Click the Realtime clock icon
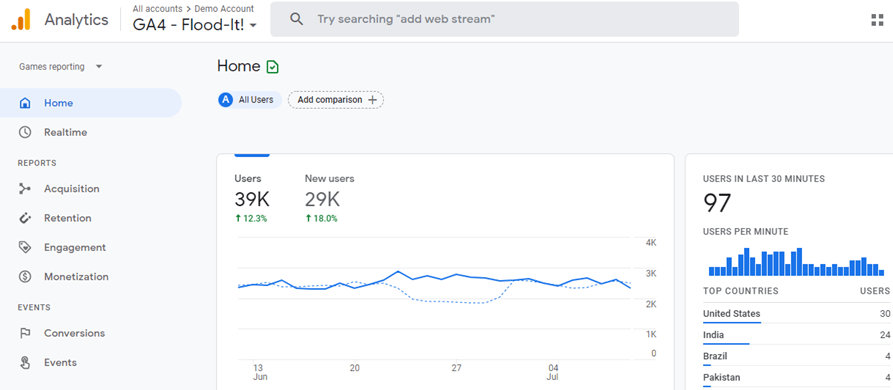Viewport: 893px width, 390px height. [x=24, y=132]
